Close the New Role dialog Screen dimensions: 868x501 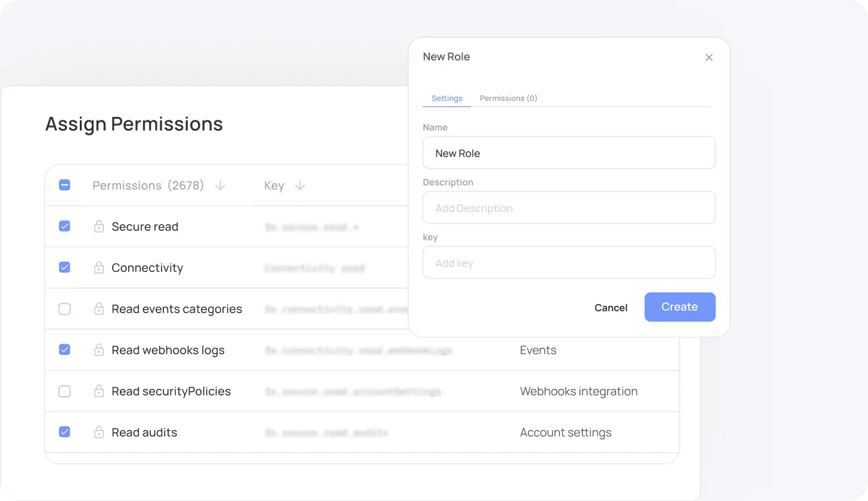point(709,57)
